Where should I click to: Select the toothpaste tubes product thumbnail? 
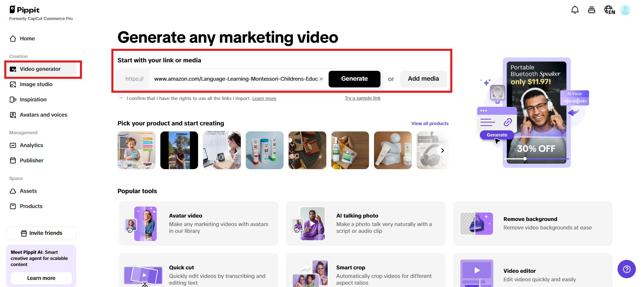[x=265, y=150]
